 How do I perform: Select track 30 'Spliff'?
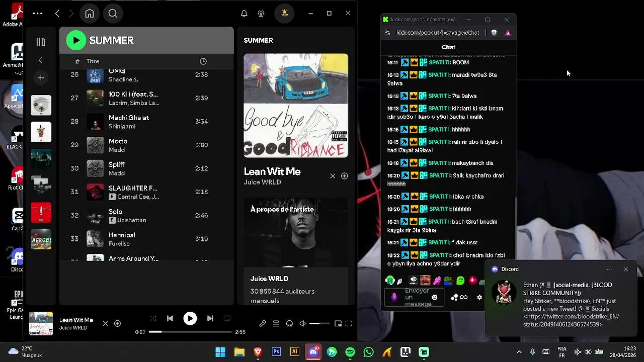pyautogui.click(x=146, y=168)
